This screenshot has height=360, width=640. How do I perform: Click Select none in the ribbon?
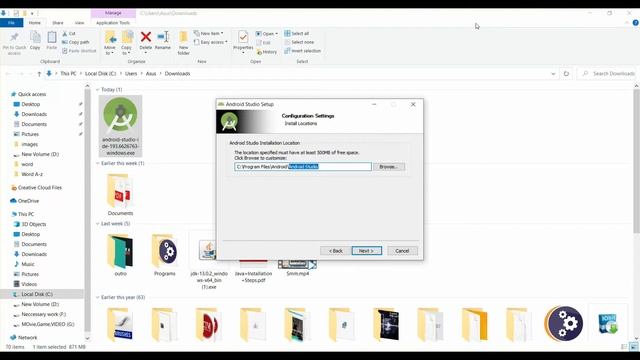coord(299,42)
